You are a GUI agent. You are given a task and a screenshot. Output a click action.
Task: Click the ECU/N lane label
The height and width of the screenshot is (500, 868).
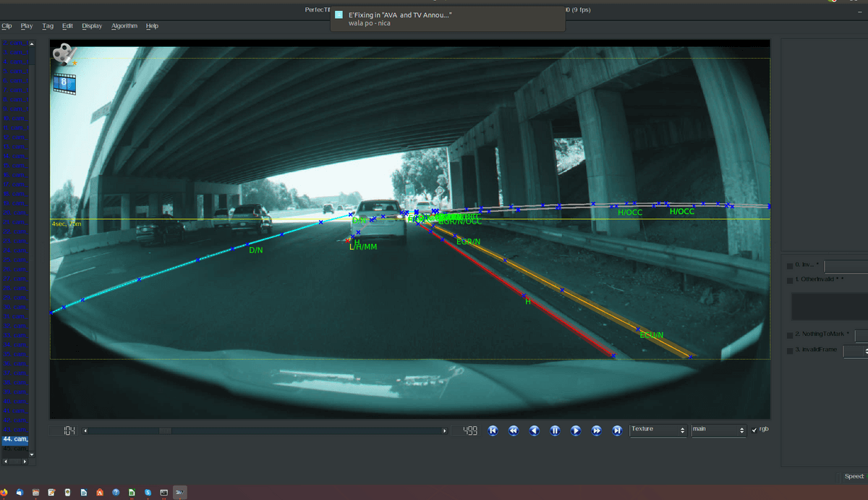[652, 335]
